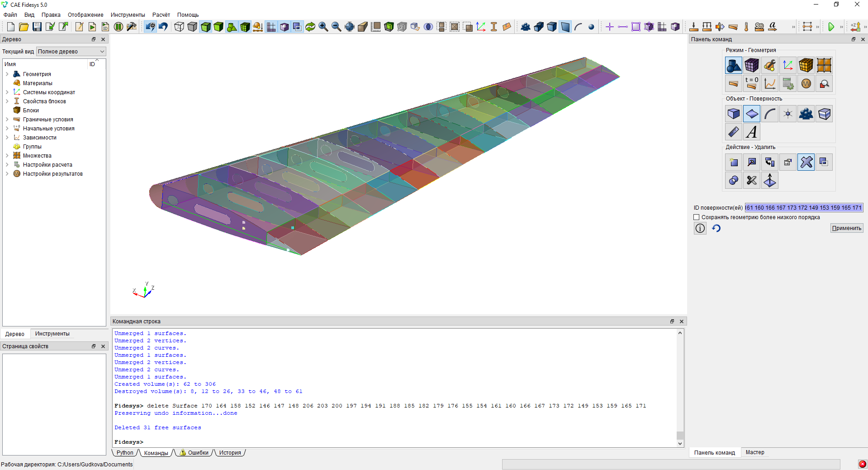Click the info button in command panel
868x470 pixels.
click(x=700, y=228)
